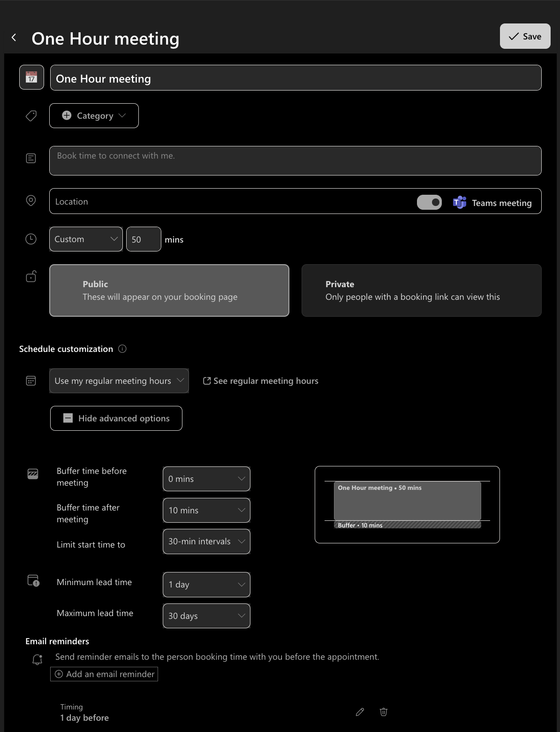
Task: Collapse via Hide advanced options
Action: [116, 418]
